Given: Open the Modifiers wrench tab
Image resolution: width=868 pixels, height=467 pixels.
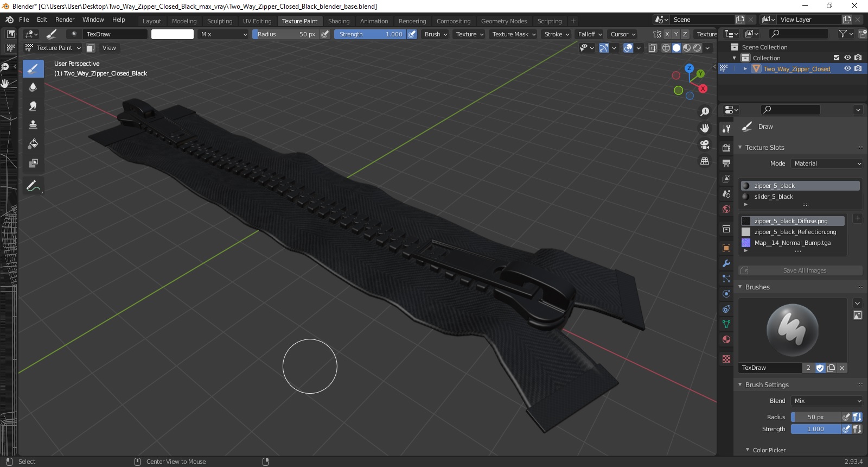Looking at the screenshot, I should pyautogui.click(x=726, y=263).
